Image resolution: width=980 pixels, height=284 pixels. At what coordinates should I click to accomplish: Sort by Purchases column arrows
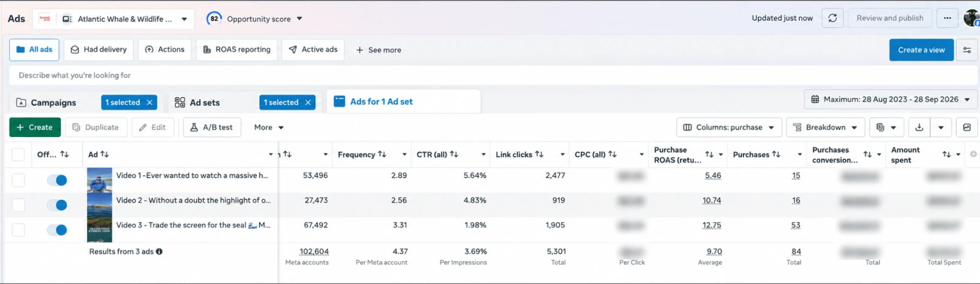point(776,154)
